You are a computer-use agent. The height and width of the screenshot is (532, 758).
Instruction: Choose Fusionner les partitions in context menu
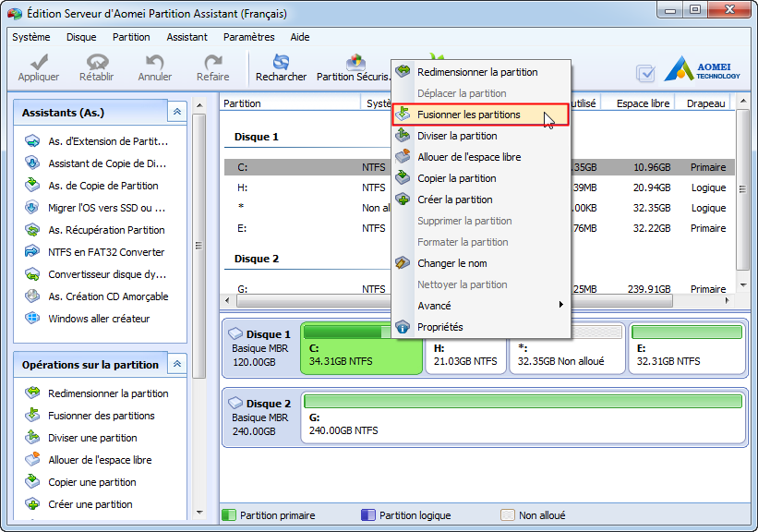pyautogui.click(x=480, y=115)
